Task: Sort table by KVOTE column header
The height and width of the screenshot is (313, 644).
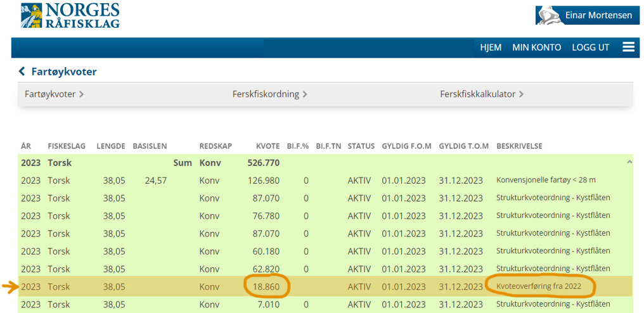Action: pyautogui.click(x=267, y=146)
